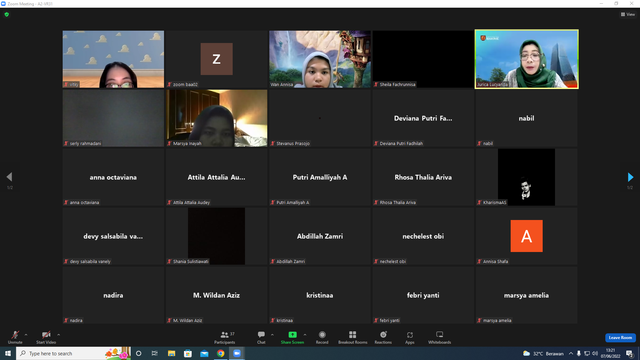Viewport: 640px width, 360px height.
Task: Click the green Share Screen button
Action: [292, 337]
